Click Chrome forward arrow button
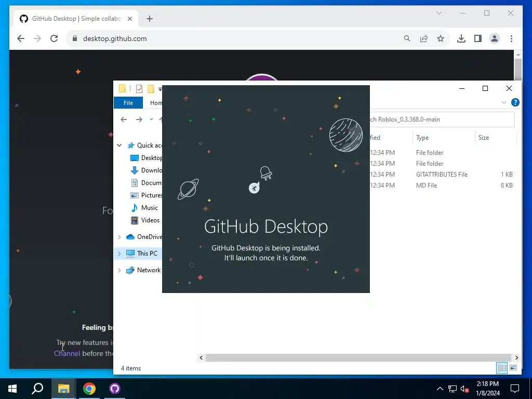This screenshot has height=399, width=532. coord(37,38)
